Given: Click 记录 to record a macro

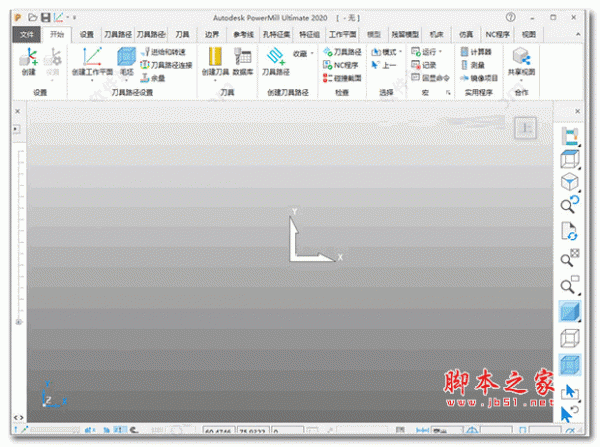Looking at the screenshot, I should click(424, 65).
